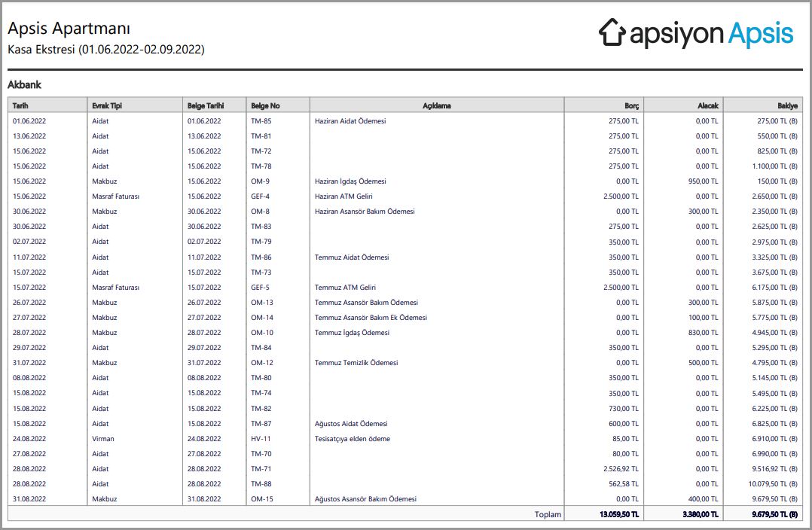Click the Akbank section heading
This screenshot has height=530, width=812.
point(24,85)
